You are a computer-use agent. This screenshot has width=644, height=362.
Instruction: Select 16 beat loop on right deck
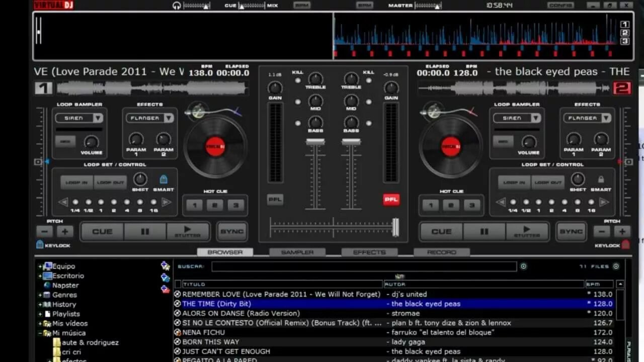(591, 202)
